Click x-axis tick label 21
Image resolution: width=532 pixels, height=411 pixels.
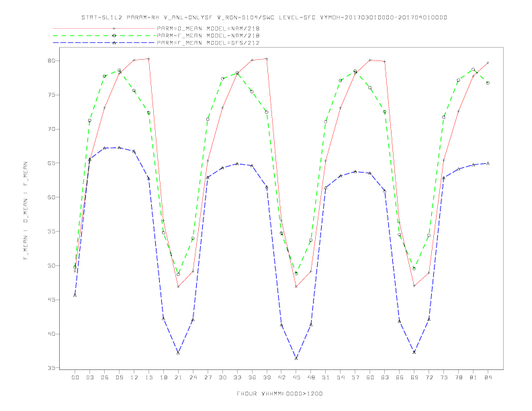179,377
